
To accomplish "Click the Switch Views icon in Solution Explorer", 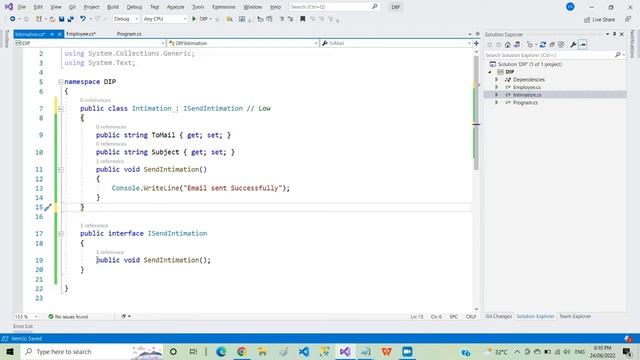I will [517, 45].
